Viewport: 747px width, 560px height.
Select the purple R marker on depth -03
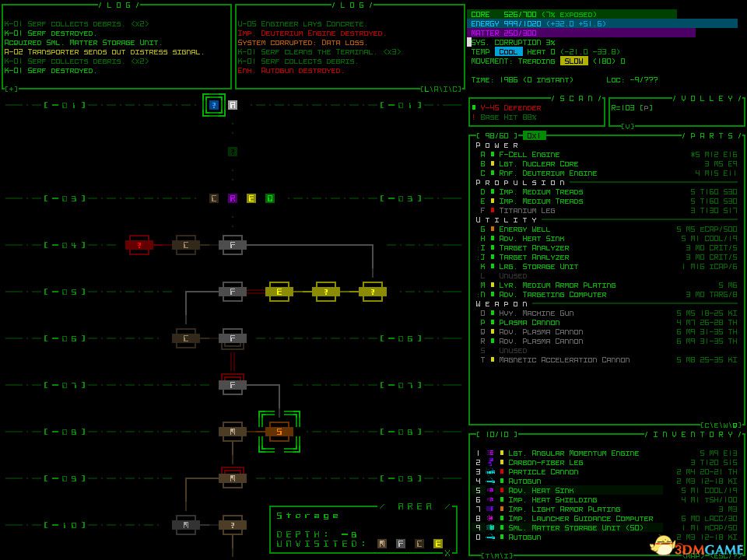233,198
